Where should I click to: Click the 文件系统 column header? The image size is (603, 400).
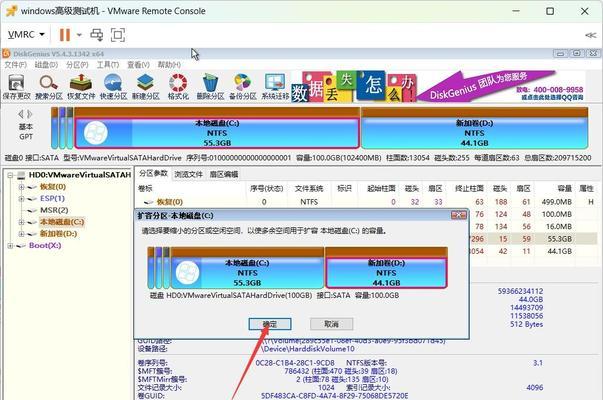309,188
